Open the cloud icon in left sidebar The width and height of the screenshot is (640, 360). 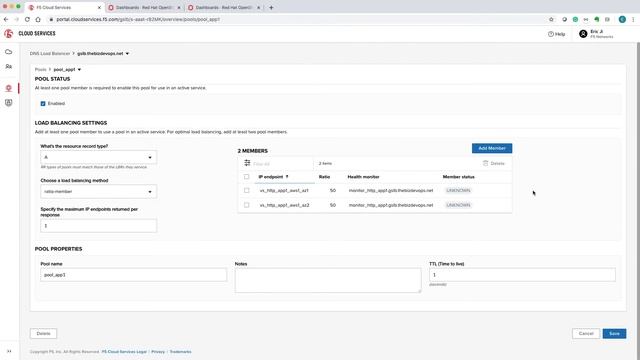click(9, 52)
